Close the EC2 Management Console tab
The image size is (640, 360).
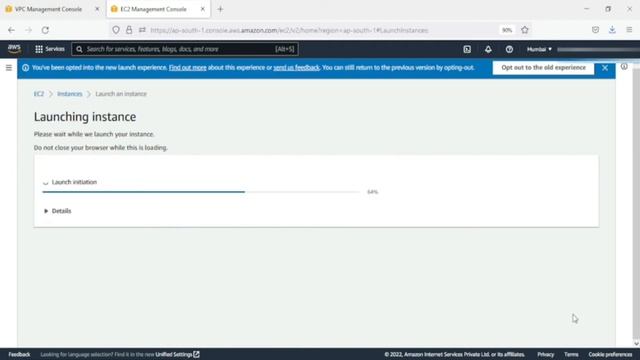pyautogui.click(x=202, y=9)
